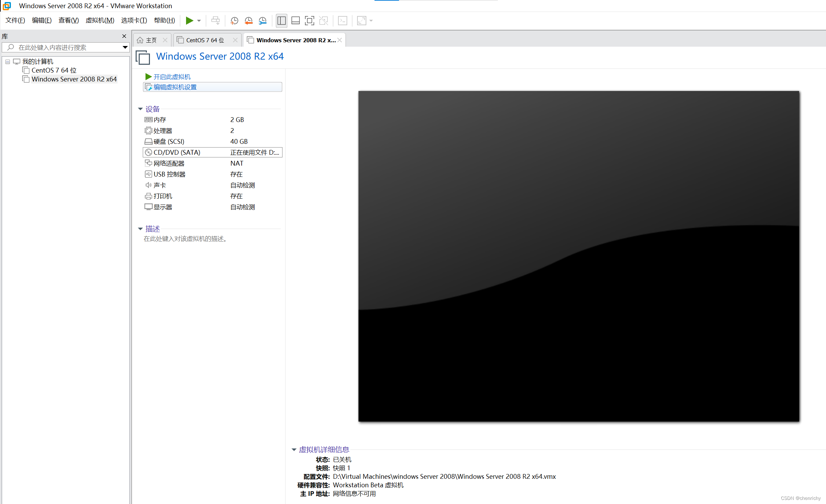Take a snapshot of the virtual machine
The height and width of the screenshot is (504, 826).
pos(234,21)
